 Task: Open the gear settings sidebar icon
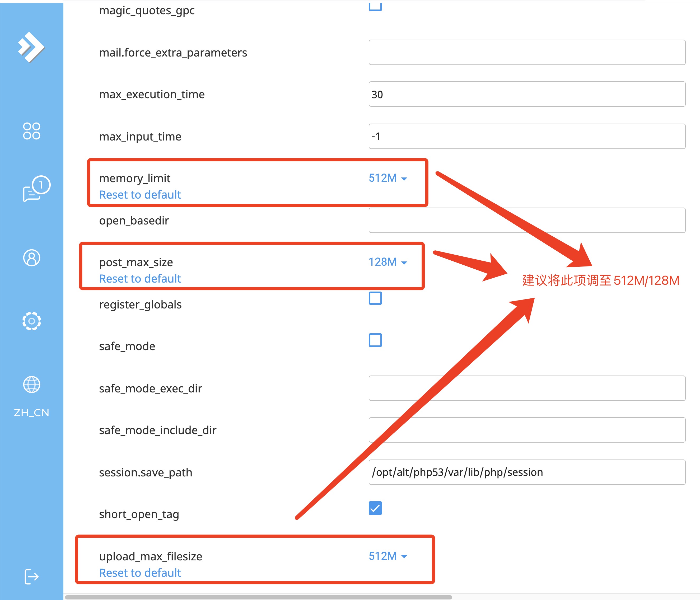click(x=31, y=321)
